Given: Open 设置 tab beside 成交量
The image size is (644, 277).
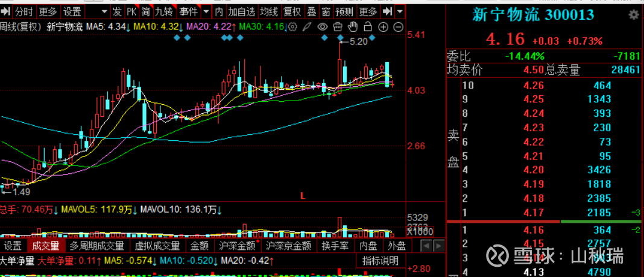Looking at the screenshot, I should point(12,246).
